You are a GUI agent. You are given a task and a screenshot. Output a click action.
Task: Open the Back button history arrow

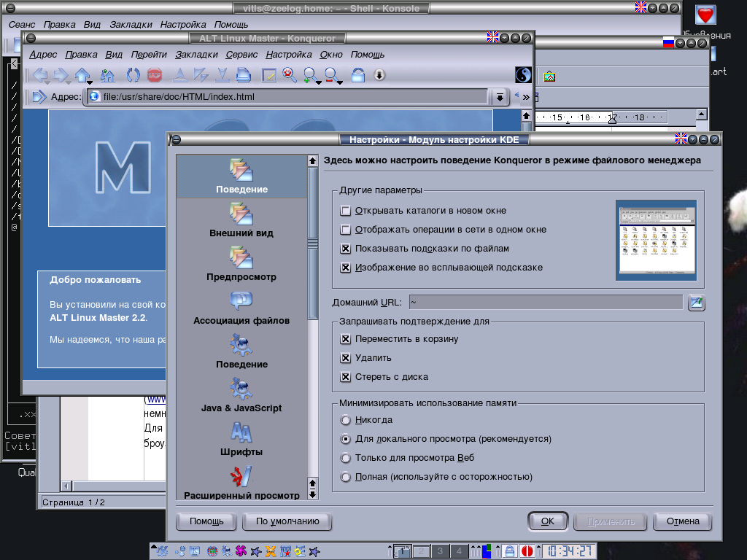47,82
